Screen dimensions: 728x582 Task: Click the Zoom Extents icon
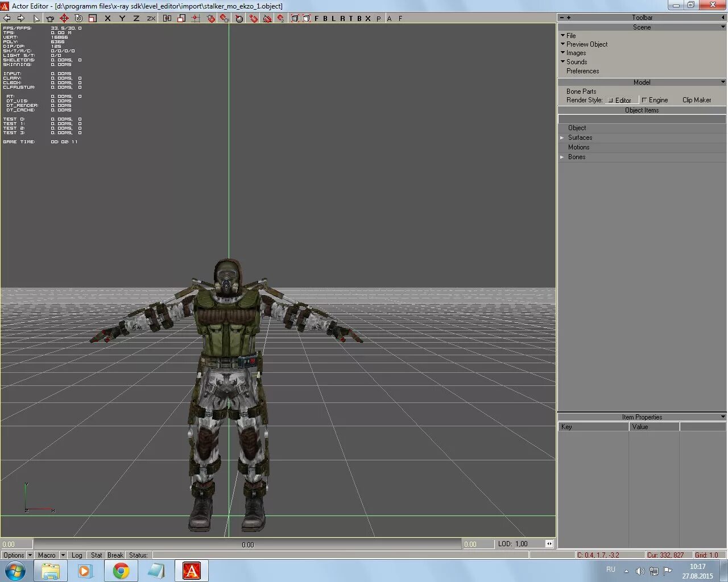pyautogui.click(x=295, y=18)
